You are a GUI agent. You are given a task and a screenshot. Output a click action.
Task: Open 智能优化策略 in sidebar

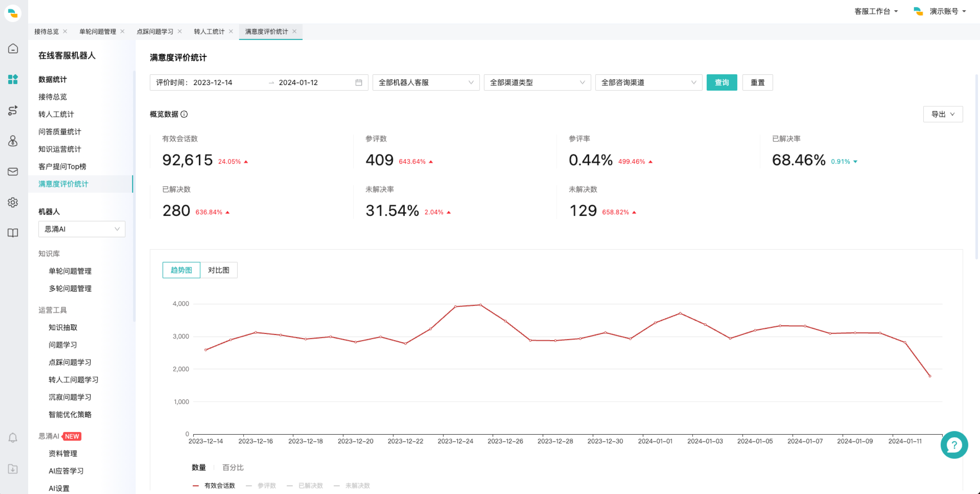point(70,414)
